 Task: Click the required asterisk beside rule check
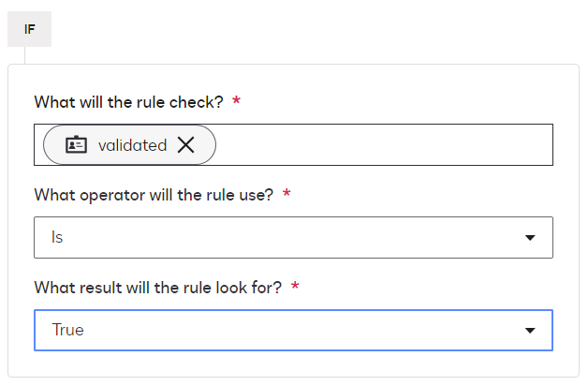tap(237, 100)
